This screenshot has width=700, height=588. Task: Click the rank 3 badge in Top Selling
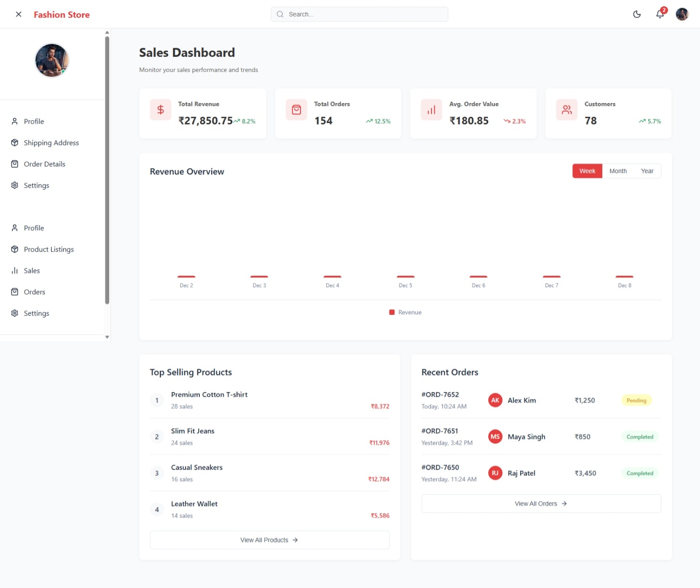[x=157, y=473]
